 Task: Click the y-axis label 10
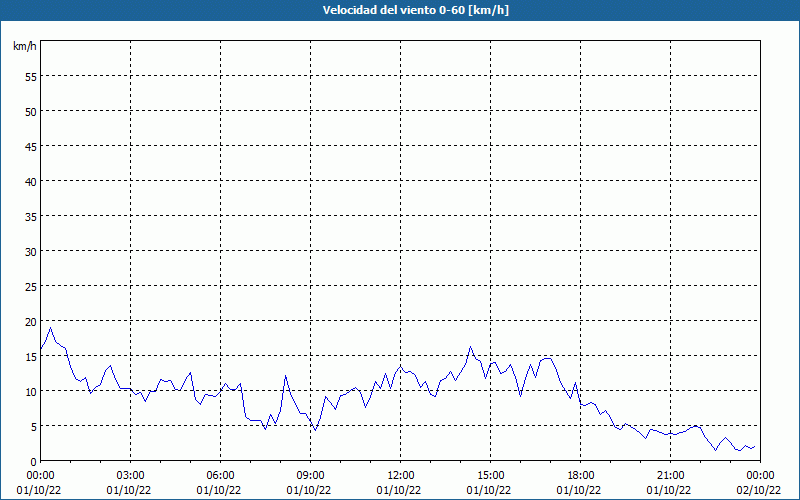[31, 391]
